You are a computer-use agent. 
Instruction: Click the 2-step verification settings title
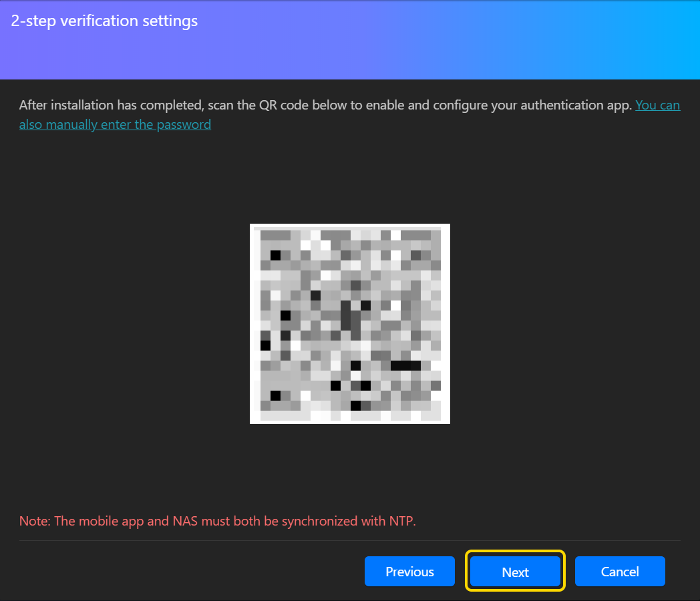[x=104, y=21]
